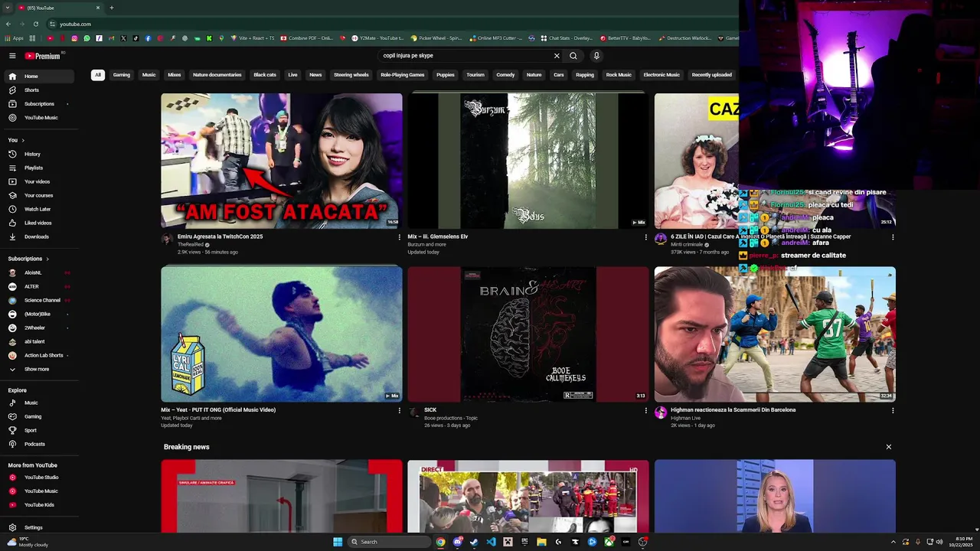Play the Yeat Lyrical Lemonade thumbnail
Viewport: 980px width, 551px height.
point(281,334)
